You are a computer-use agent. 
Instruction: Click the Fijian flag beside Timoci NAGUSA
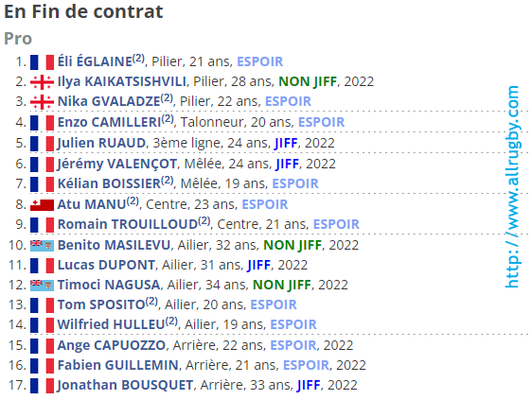(42, 286)
